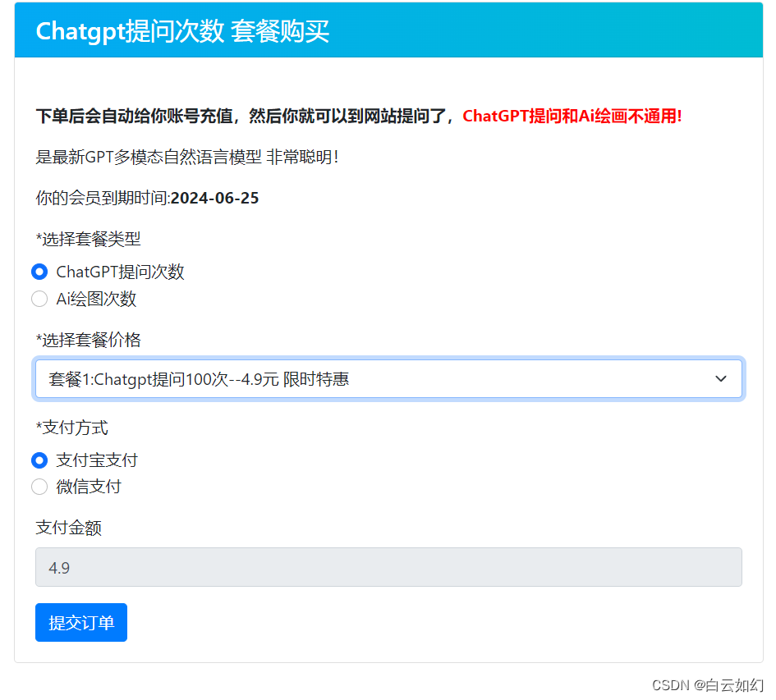
Task: Click the 支付金额 4.9 input field
Action: pos(388,567)
